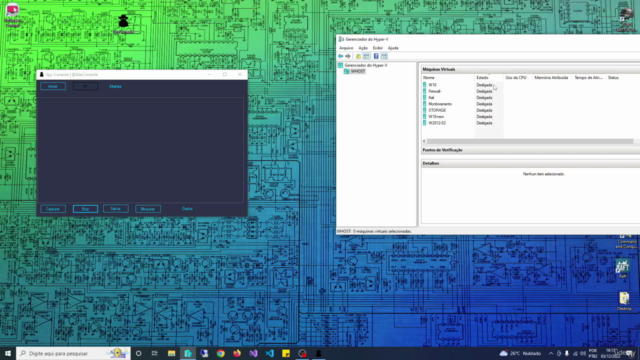Open Visual Studio Code from the taskbar
640x360 pixels.
pos(269,353)
